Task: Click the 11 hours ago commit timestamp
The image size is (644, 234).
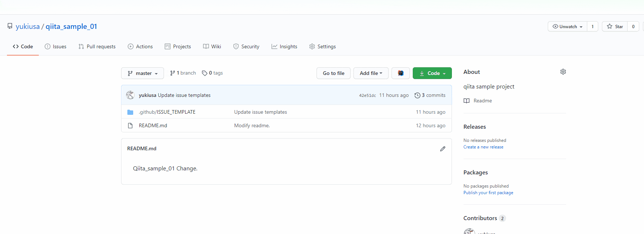Action: coord(394,95)
